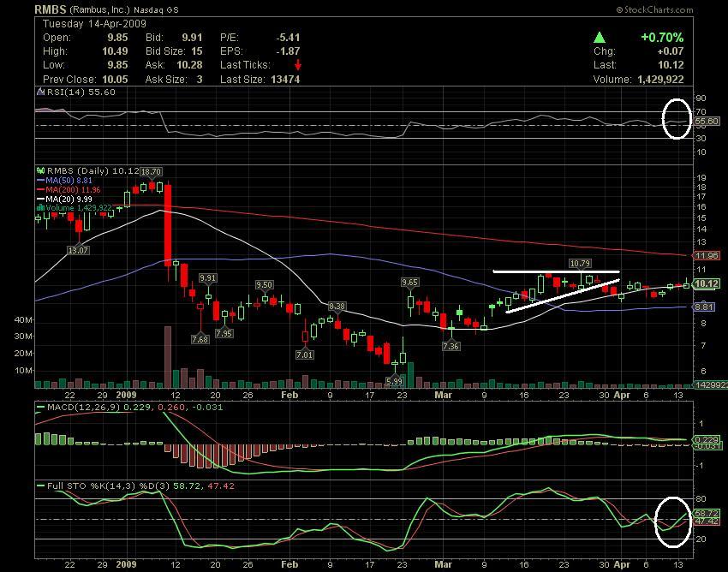Click the P/E value -5.41
The width and height of the screenshot is (728, 572).
click(288, 38)
